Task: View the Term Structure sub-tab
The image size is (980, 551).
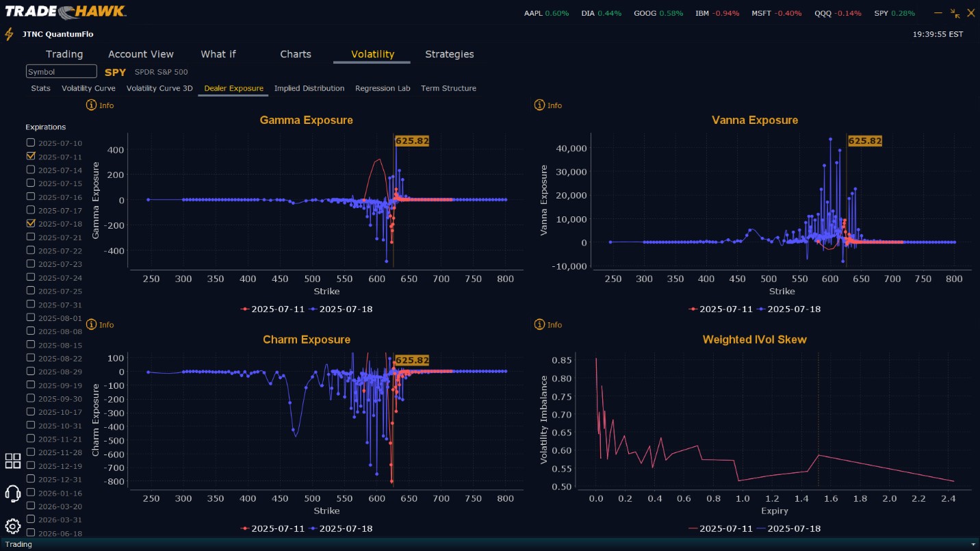Action: tap(448, 88)
